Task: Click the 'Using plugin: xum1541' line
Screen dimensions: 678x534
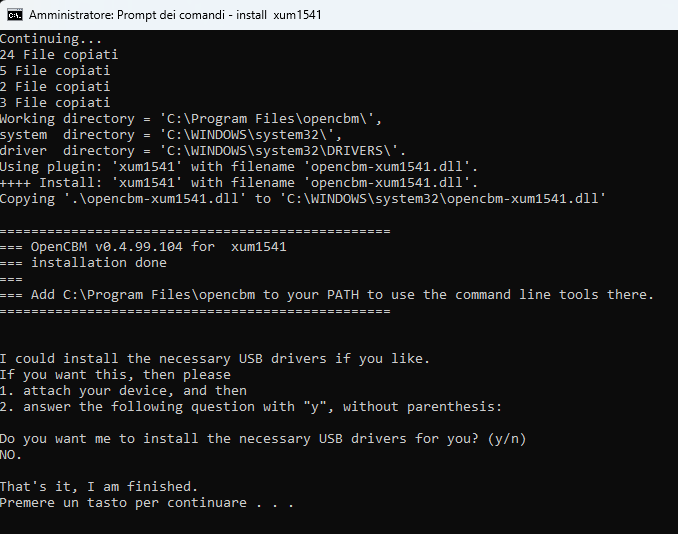Action: [239, 167]
